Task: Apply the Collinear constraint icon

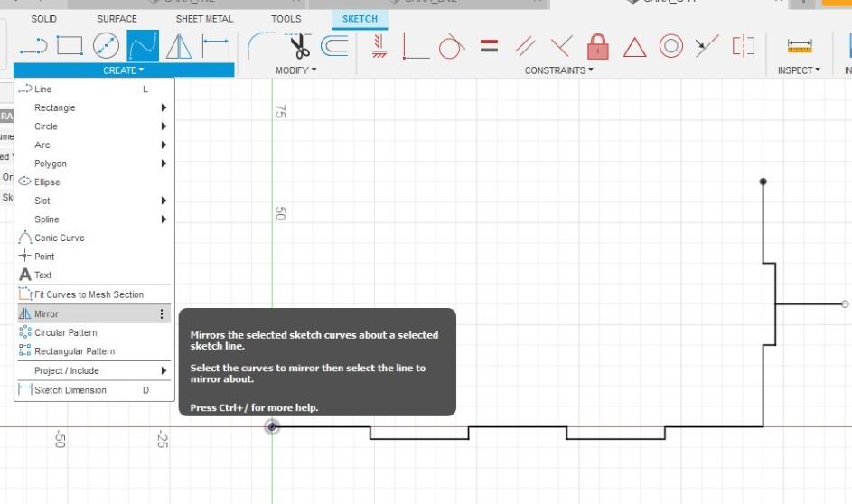Action: [707, 46]
